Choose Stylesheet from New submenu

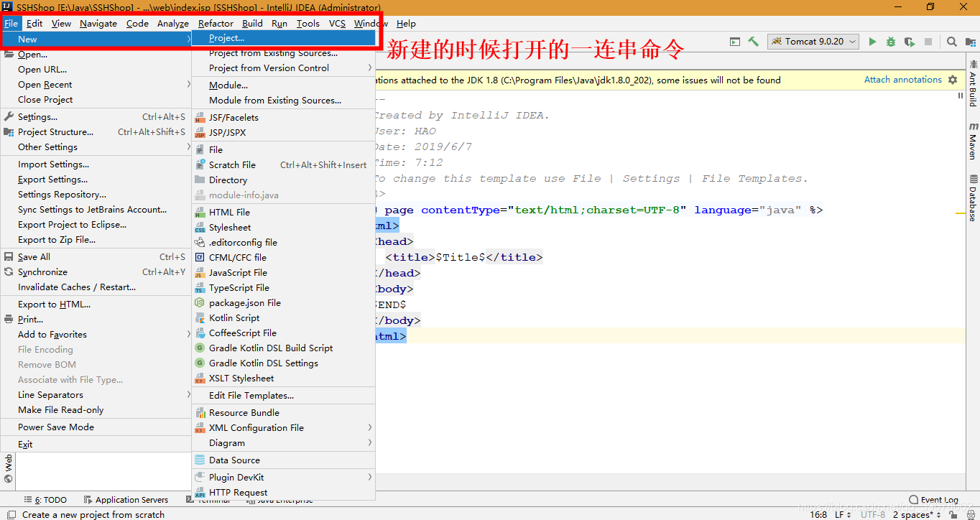[x=283, y=228]
